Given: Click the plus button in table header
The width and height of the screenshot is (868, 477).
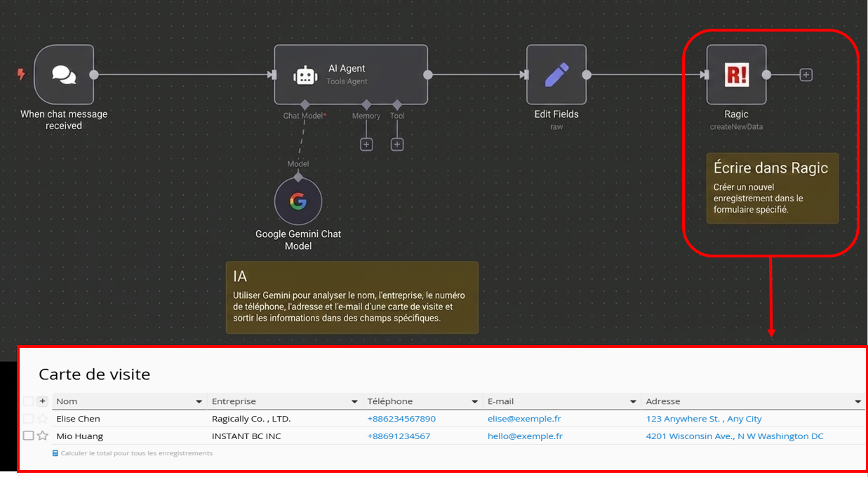Looking at the screenshot, I should click(42, 401).
